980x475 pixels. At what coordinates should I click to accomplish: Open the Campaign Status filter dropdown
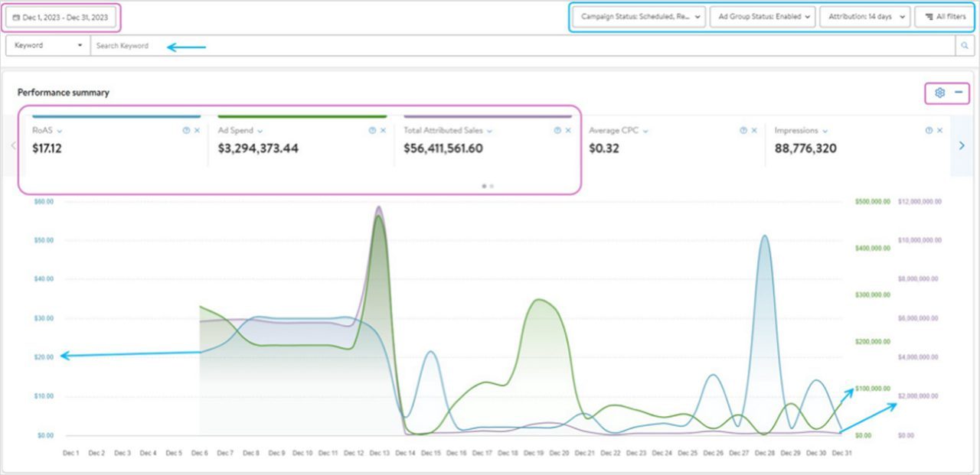[x=639, y=17]
